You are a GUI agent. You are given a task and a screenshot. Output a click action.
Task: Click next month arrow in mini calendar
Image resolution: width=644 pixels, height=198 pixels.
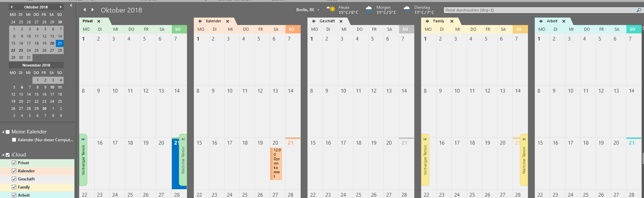(61, 7)
